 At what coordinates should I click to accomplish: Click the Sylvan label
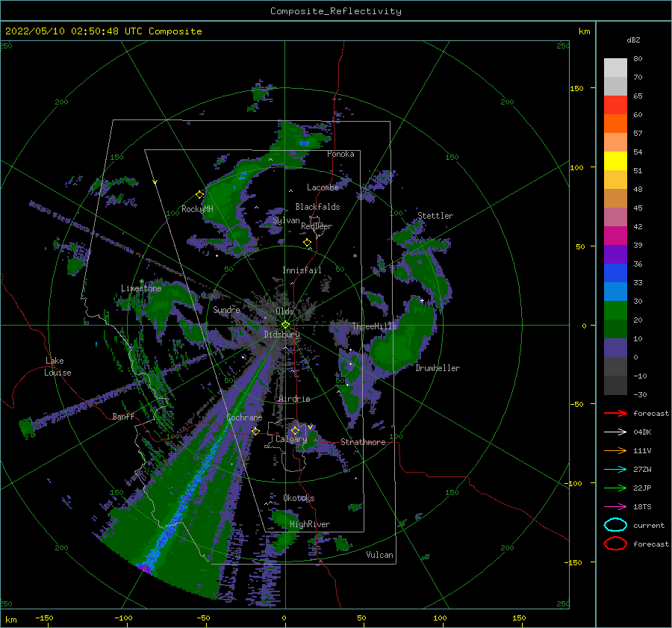coord(286,220)
